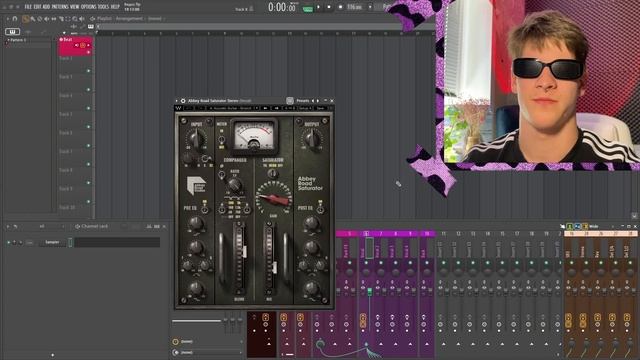Go to next preset arrow in plugin
Screen dimensions: 640x360
(x=318, y=101)
